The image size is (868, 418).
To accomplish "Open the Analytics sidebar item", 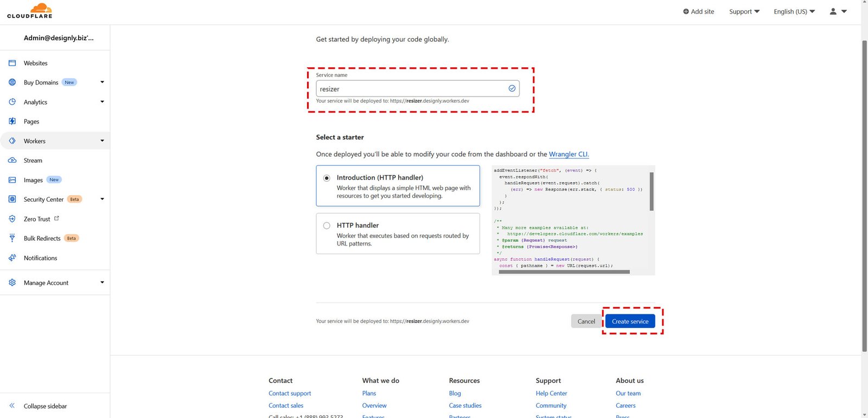I will [35, 102].
